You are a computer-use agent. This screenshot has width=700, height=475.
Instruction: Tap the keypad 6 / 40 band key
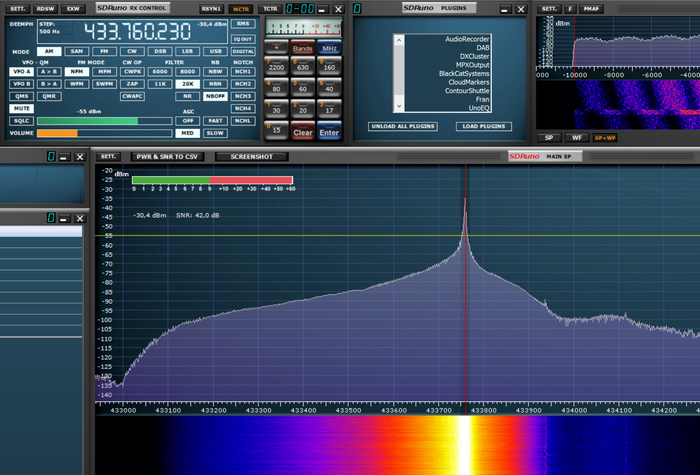pyautogui.click(x=329, y=87)
